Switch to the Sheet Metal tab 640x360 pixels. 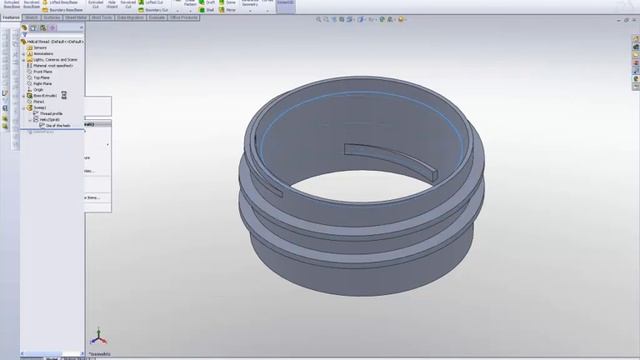[x=76, y=18]
